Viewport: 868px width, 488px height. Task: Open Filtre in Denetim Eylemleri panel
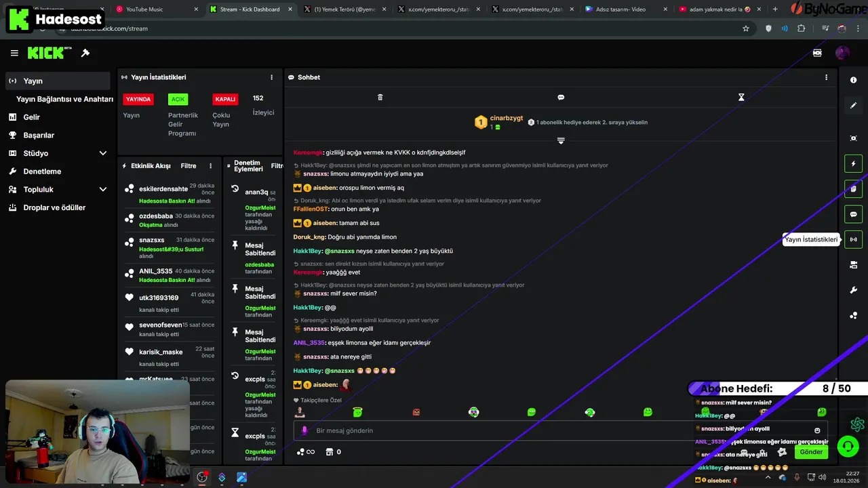click(x=277, y=166)
